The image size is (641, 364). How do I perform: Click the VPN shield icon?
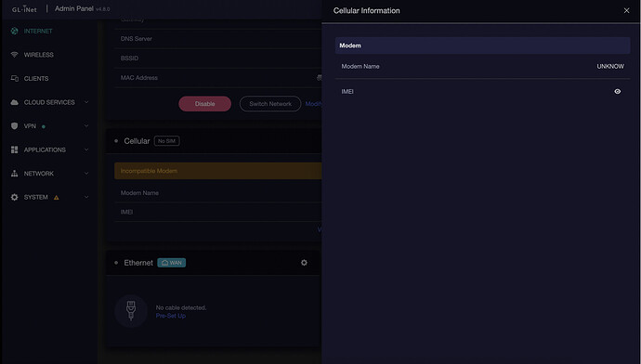pos(14,126)
